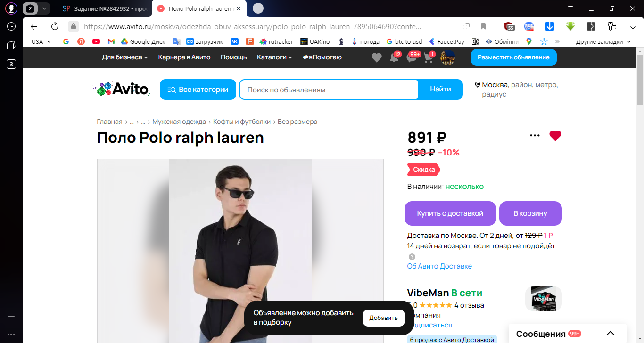Viewport: 644px width, 343px height.
Task: Bookmark this page in the address bar
Action: pos(483,26)
